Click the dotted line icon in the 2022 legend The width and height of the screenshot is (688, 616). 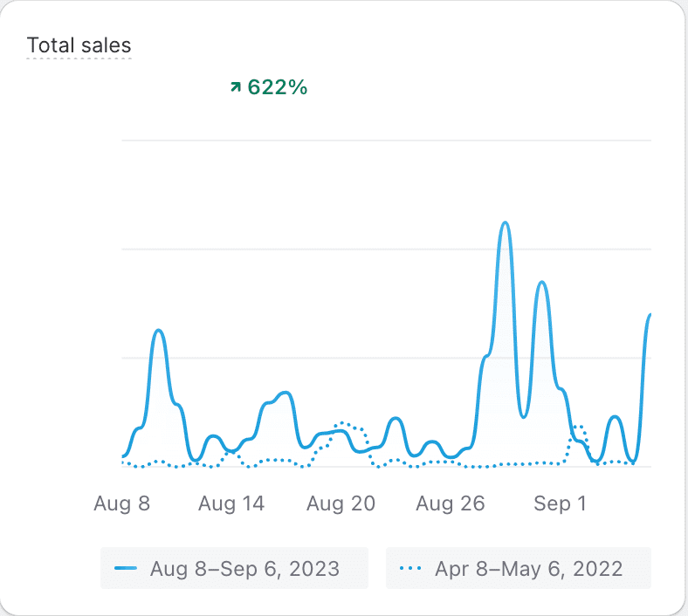tap(411, 569)
